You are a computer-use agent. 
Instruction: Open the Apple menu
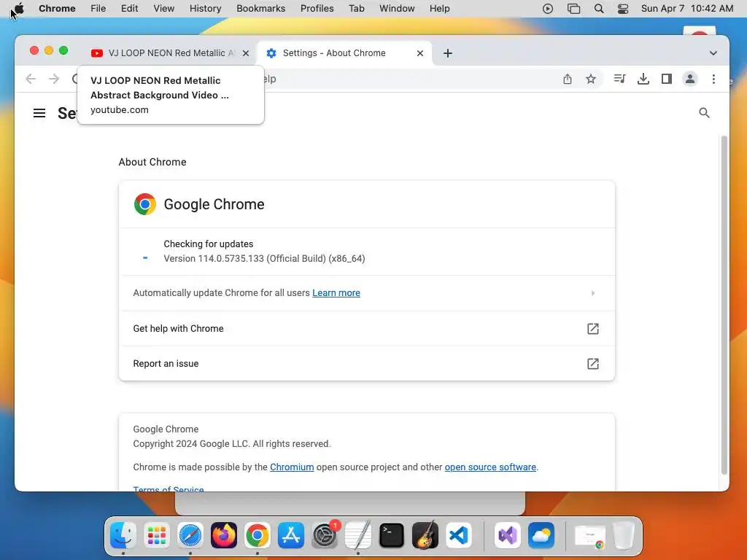[19, 9]
